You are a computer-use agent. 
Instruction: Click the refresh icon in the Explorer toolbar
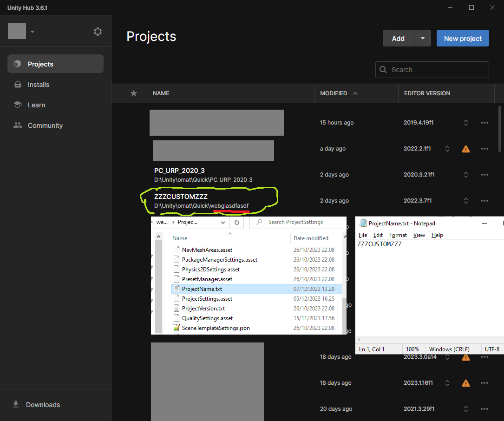click(x=236, y=222)
